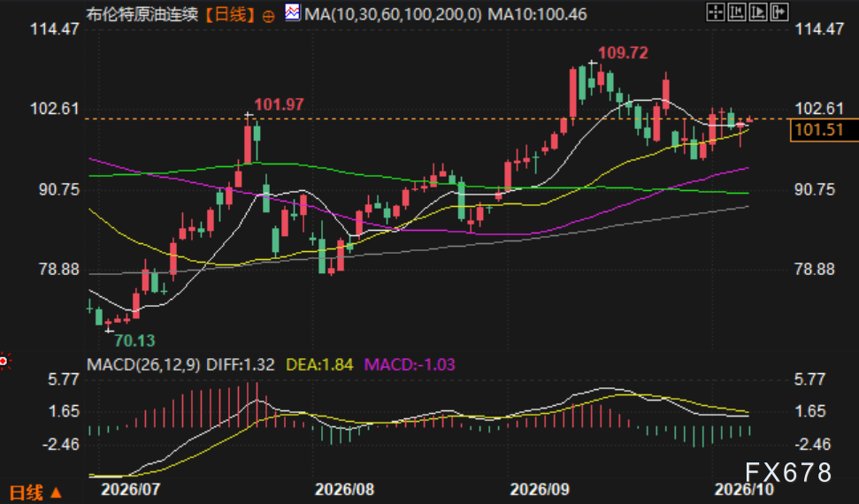Click the red sun-like marker icon at left edge
This screenshot has width=859, height=504.
tap(4, 362)
